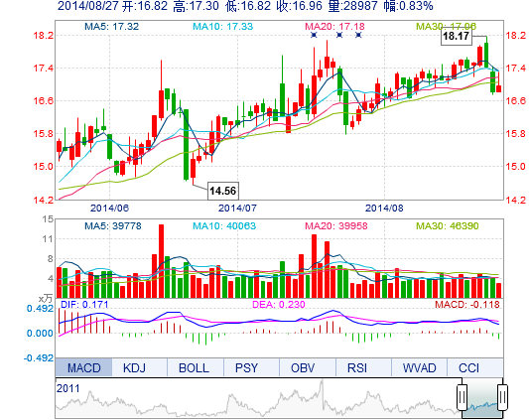Click the tallest red volume bar
529x420 pixels.
(161, 261)
